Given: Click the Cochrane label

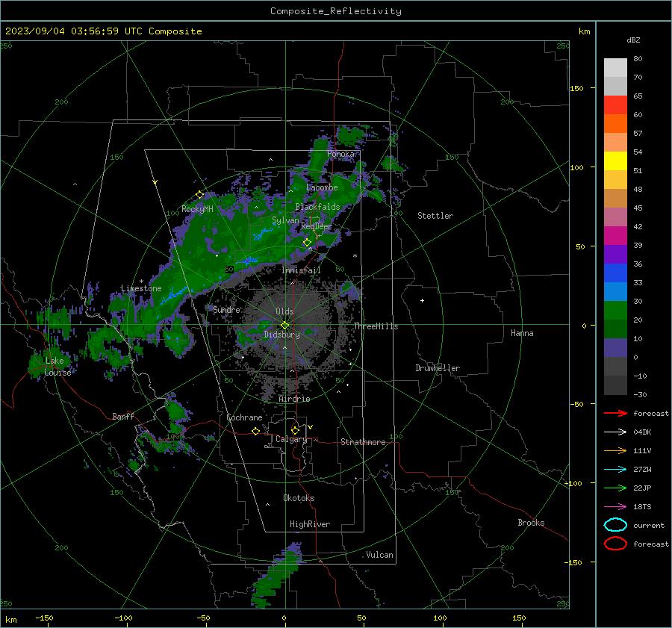Looking at the screenshot, I should point(244,417).
